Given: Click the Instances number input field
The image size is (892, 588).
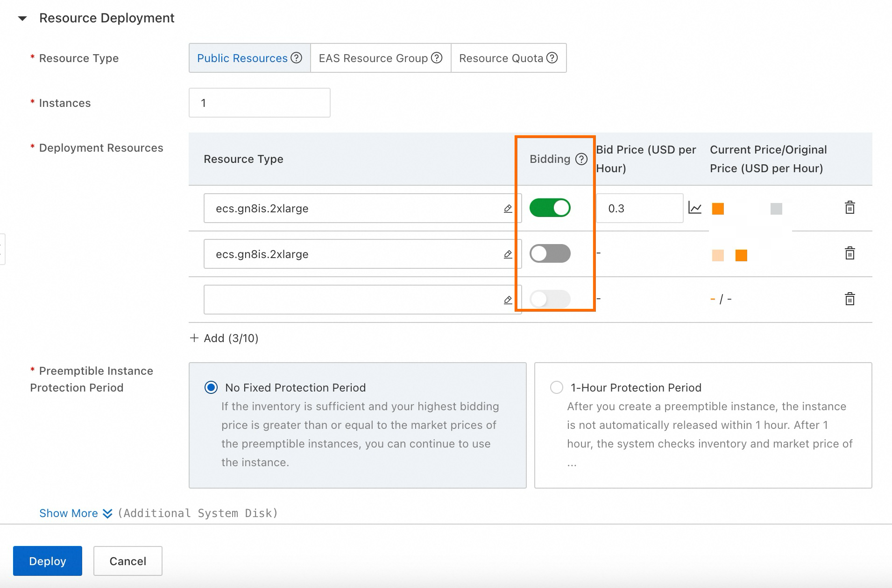Looking at the screenshot, I should pos(259,103).
